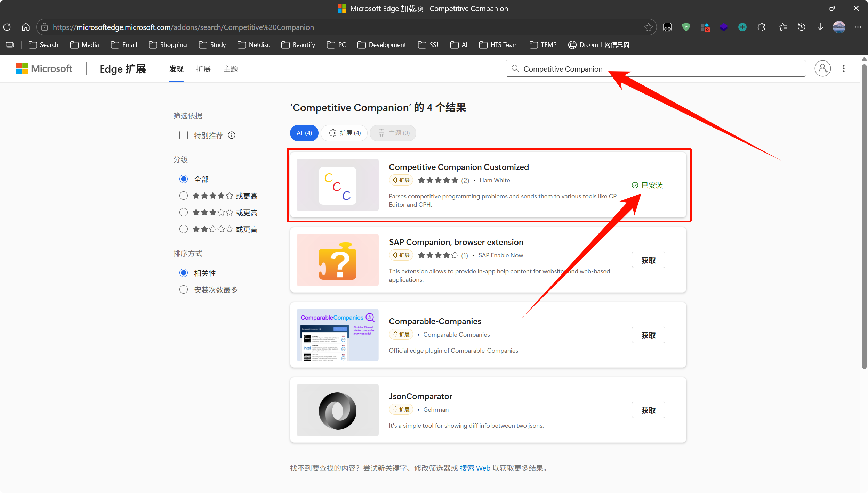
Task: Open the Edge 扩展 heading link
Action: pyautogui.click(x=123, y=69)
